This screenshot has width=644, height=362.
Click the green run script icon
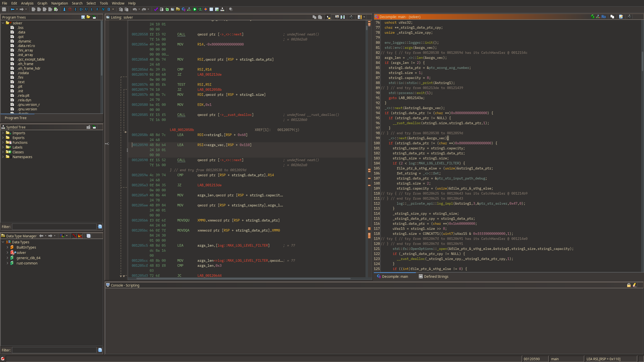click(x=195, y=9)
